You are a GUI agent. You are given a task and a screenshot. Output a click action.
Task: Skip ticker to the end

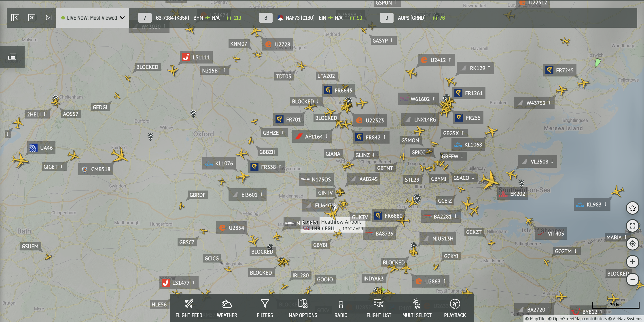[49, 17]
